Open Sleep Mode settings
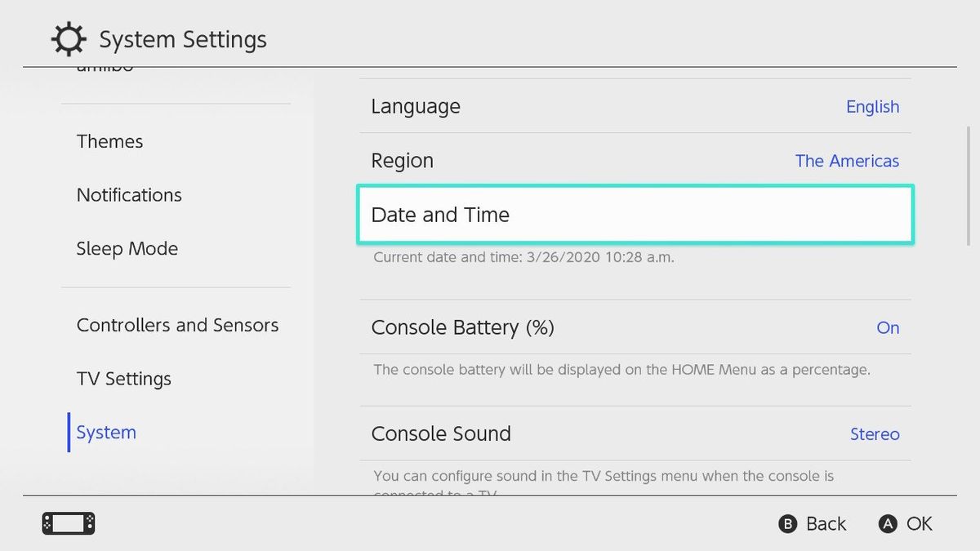The image size is (980, 551). (127, 248)
